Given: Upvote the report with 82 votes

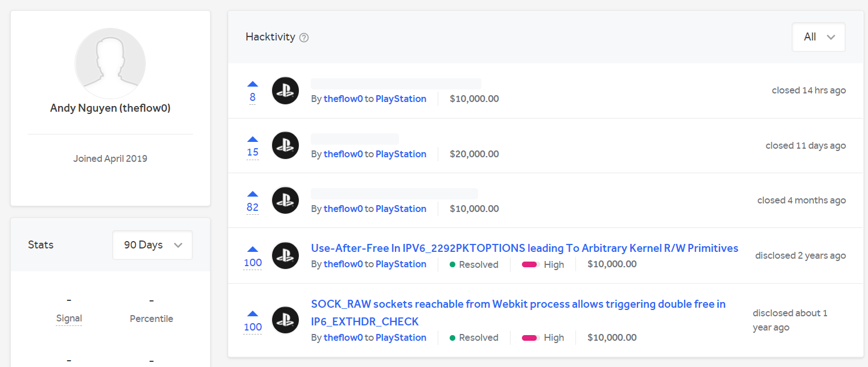Looking at the screenshot, I should pyautogui.click(x=253, y=194).
